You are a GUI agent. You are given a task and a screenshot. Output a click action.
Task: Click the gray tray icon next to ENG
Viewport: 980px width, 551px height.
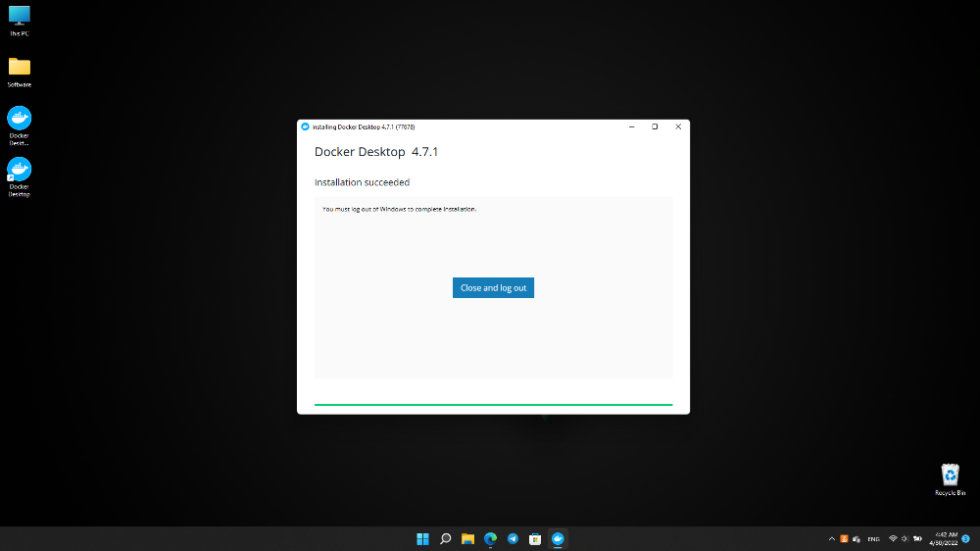857,539
